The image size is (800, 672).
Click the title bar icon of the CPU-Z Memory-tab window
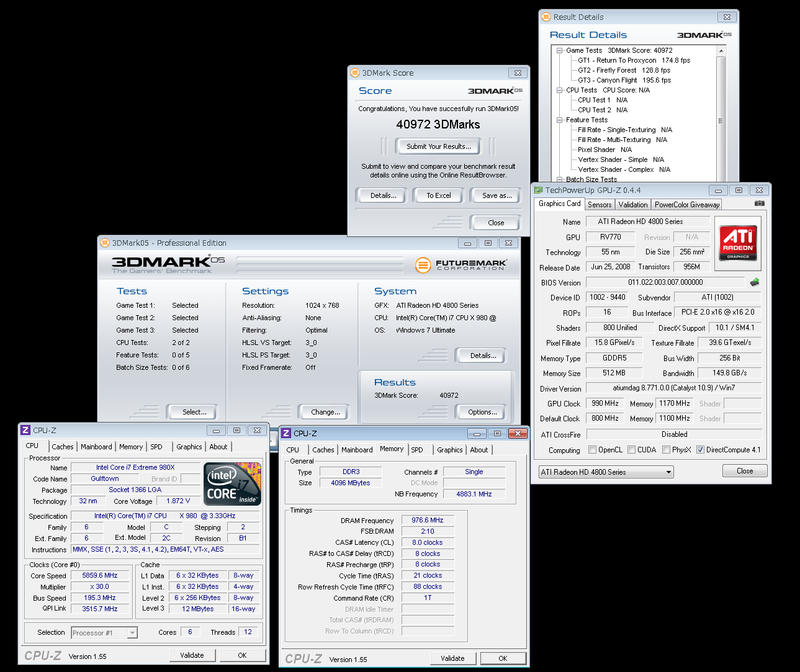point(286,433)
